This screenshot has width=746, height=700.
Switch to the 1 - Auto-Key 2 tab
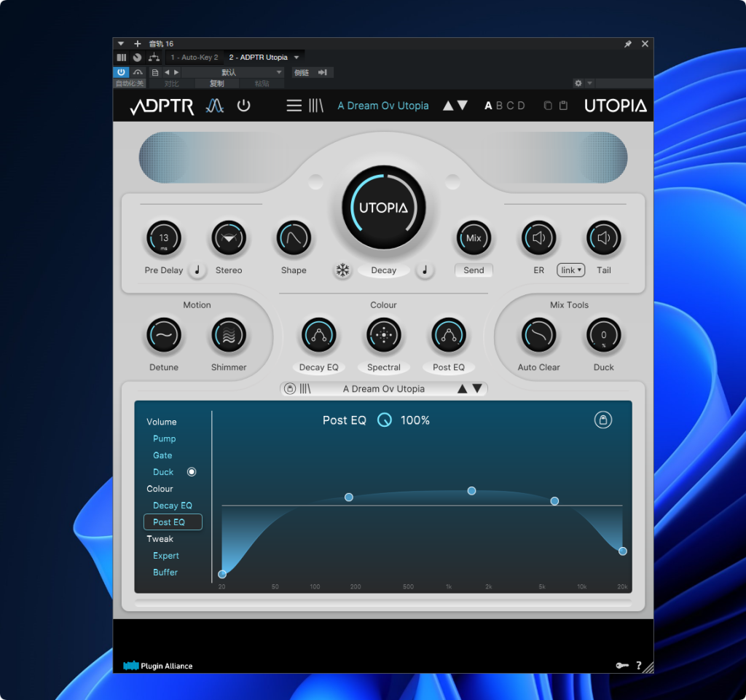coord(195,57)
